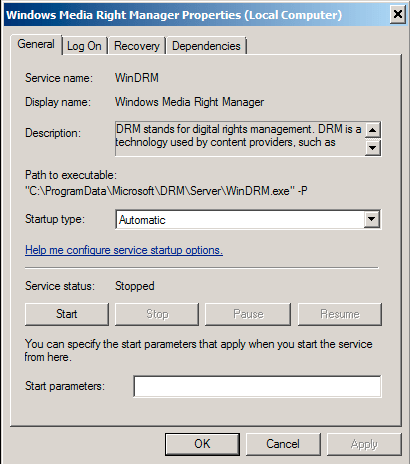
Task: Click the Resume service button
Action: (340, 314)
